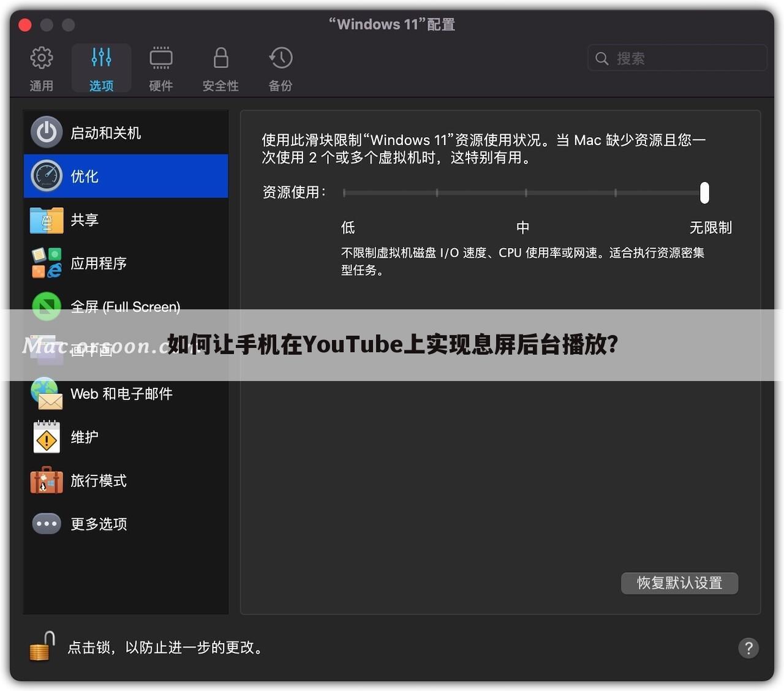784x691 pixels.
Task: Open the 硬件 (Hardware) chip icon
Action: (161, 58)
